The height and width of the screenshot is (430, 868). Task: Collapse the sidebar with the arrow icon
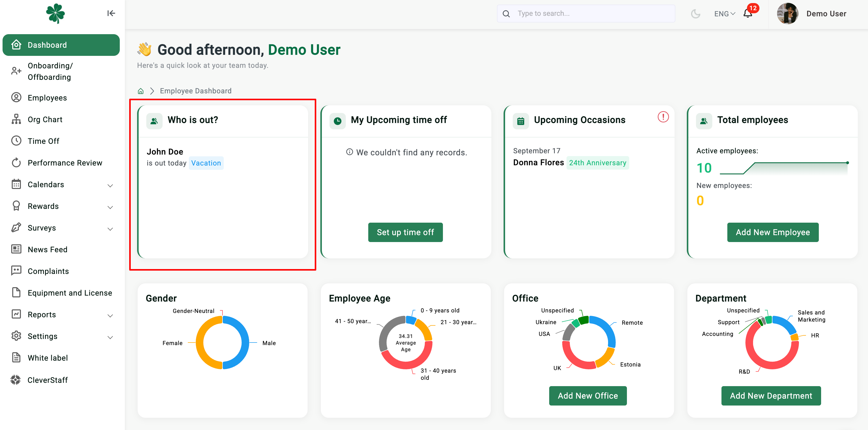[x=111, y=13]
